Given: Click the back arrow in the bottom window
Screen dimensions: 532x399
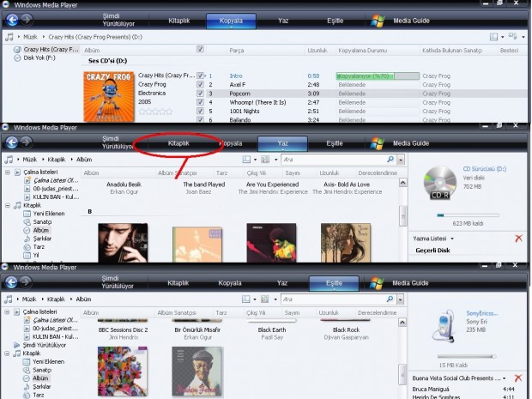Looking at the screenshot, I should point(11,282).
